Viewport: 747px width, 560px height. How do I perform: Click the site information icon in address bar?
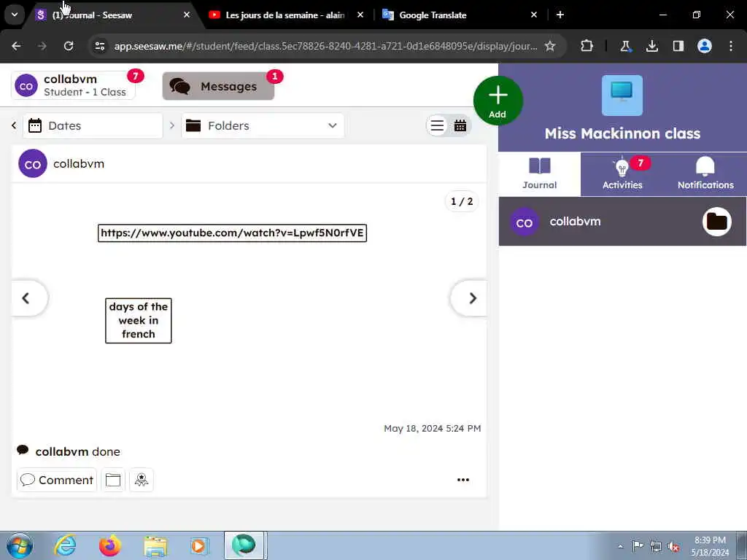(x=100, y=46)
